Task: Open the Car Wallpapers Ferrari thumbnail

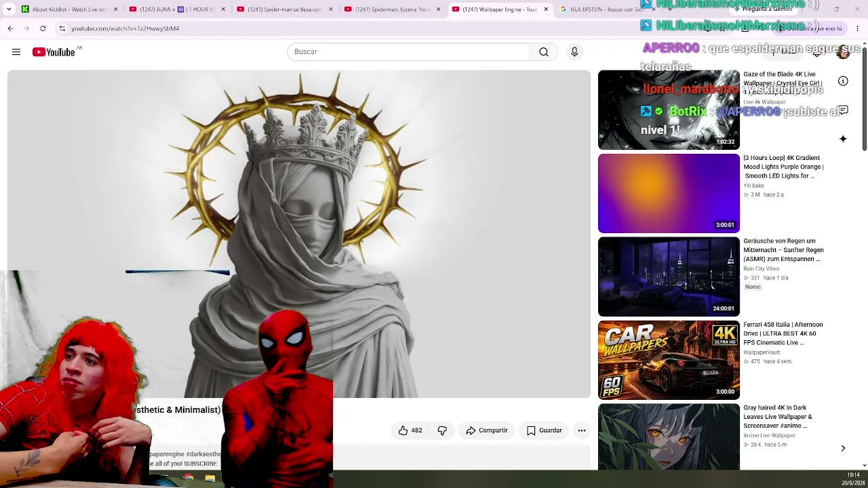Action: (x=669, y=360)
